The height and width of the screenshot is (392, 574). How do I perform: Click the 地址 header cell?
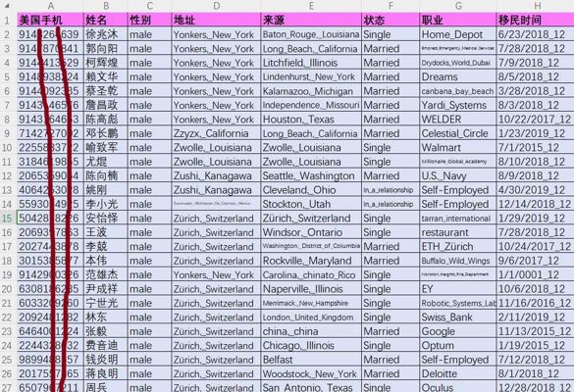pyautogui.click(x=216, y=20)
